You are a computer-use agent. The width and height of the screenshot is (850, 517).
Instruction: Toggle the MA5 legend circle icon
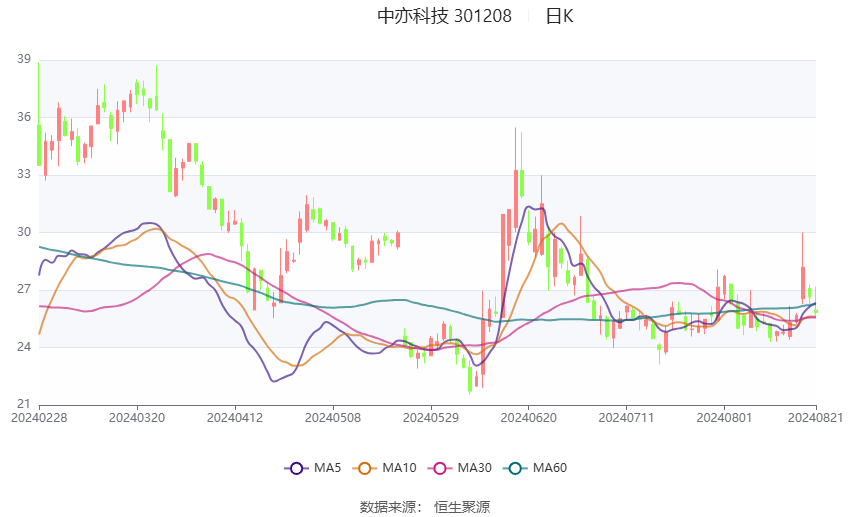(x=296, y=468)
